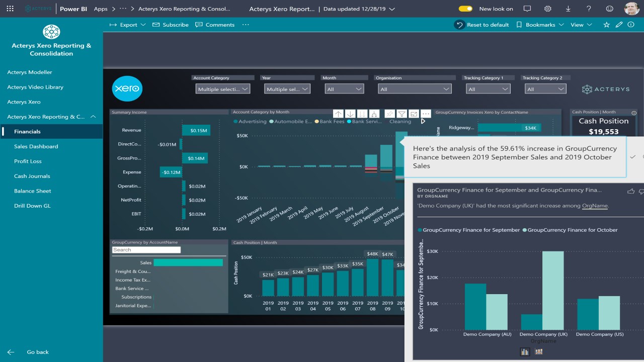Click the Cash Position card info icon
This screenshot has height=362, width=644.
(x=634, y=113)
